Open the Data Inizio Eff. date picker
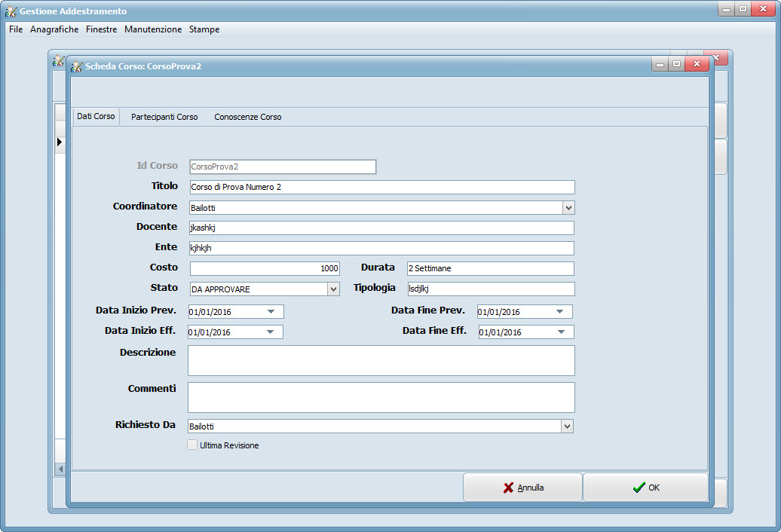The height and width of the screenshot is (532, 781). pyautogui.click(x=271, y=332)
